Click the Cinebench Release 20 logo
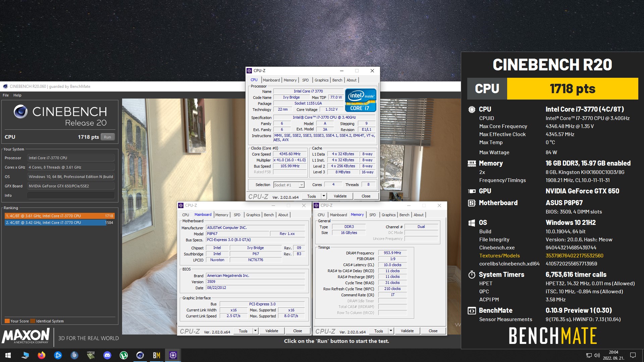The width and height of the screenshot is (644, 362). [x=60, y=116]
